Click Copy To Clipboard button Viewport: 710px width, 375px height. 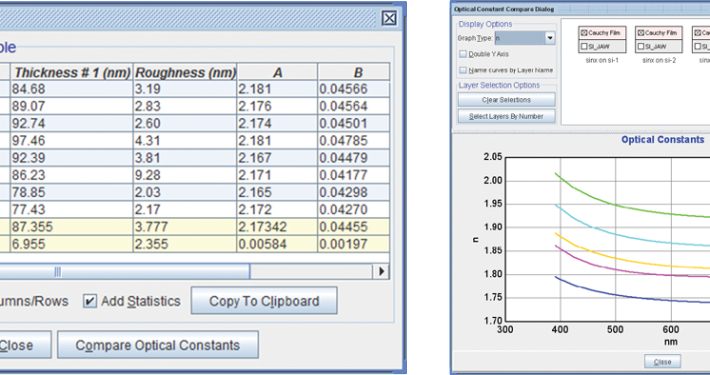point(264,301)
